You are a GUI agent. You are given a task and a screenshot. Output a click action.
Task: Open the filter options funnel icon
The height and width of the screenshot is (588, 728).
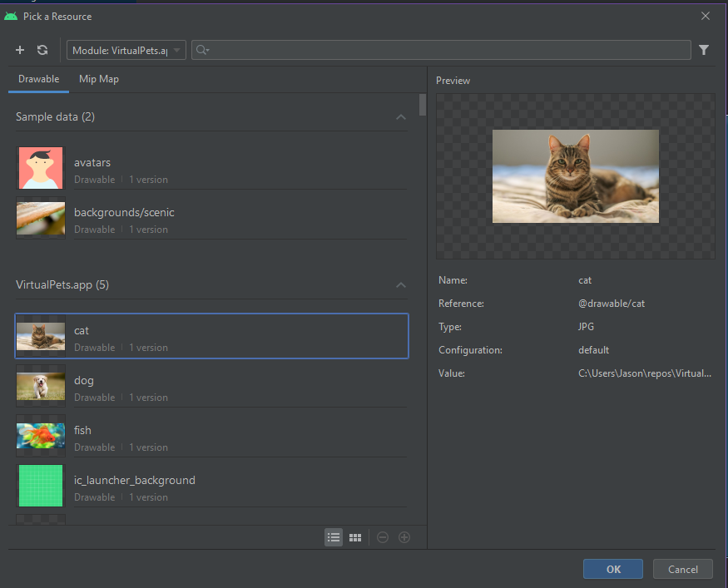tap(704, 50)
